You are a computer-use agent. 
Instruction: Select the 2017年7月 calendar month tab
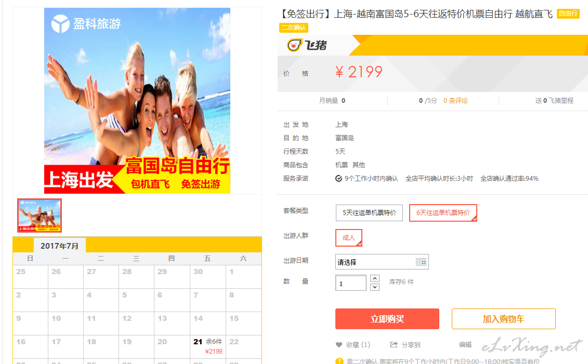(60, 246)
